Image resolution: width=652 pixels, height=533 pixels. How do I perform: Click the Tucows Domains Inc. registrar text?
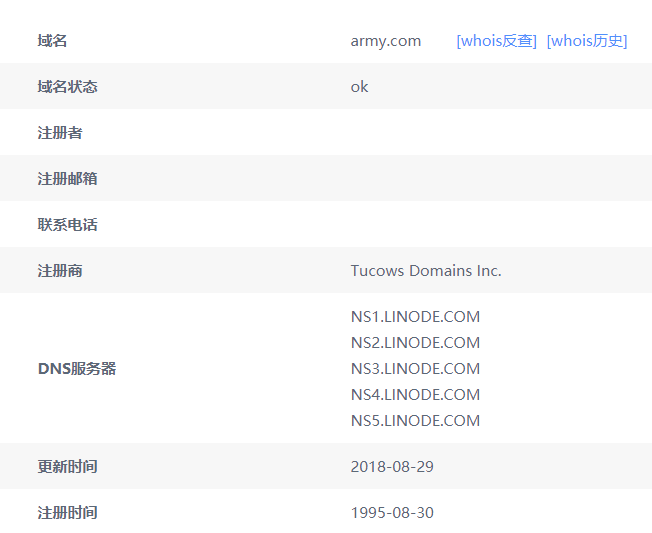(425, 271)
